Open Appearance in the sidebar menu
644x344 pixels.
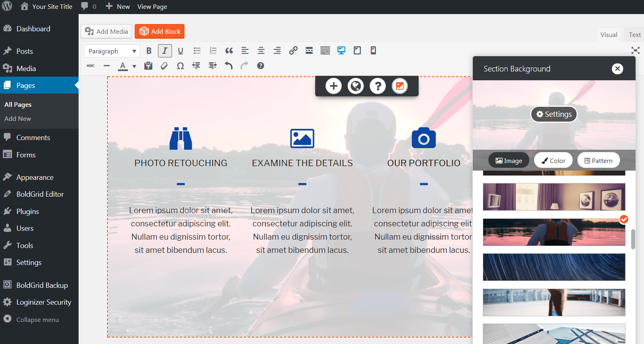tap(35, 177)
